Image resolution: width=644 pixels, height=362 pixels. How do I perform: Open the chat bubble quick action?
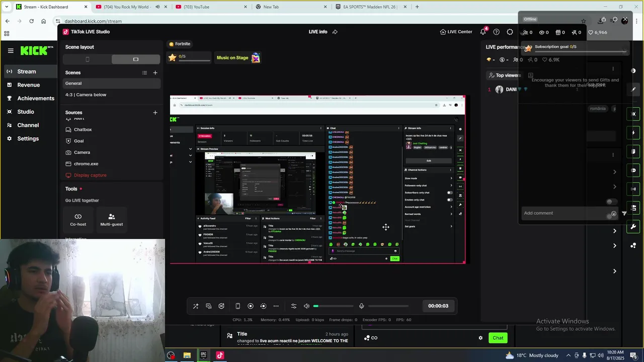pyautogui.click(x=633, y=170)
